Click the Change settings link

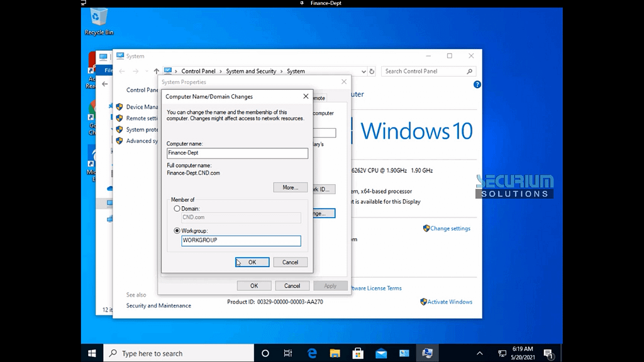[450, 229]
